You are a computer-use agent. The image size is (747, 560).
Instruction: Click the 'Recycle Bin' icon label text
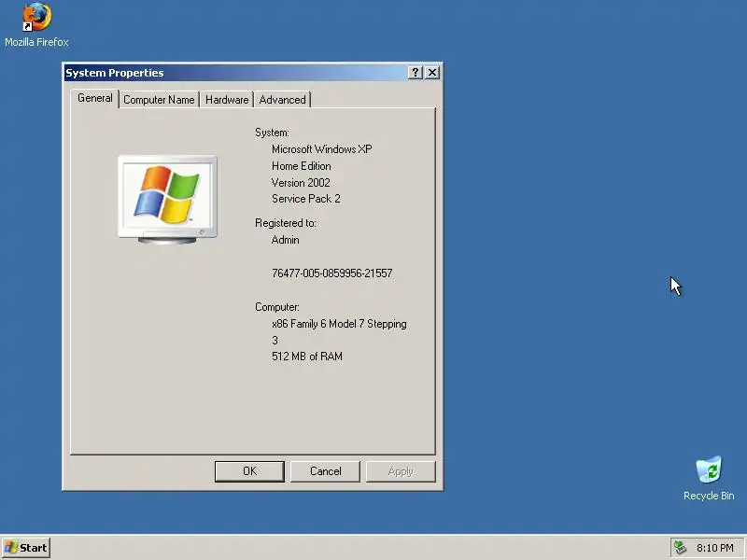[709, 496]
